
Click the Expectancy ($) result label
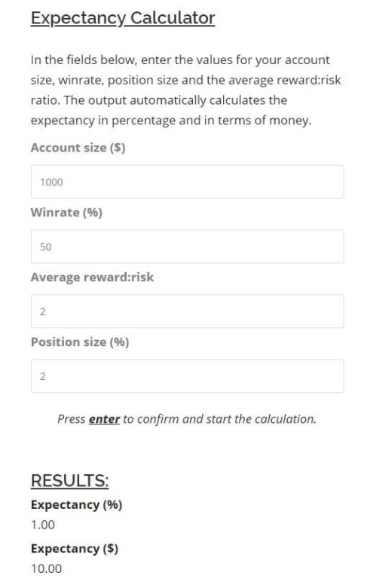point(75,549)
